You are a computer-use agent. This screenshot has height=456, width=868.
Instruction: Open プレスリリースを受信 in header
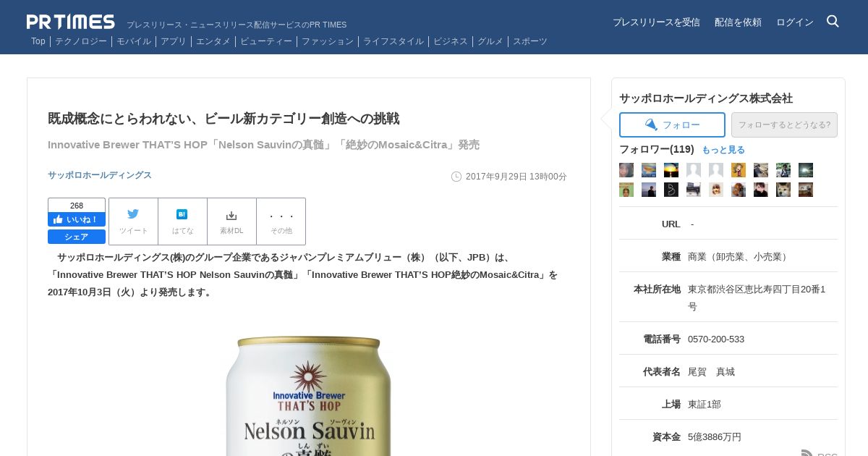click(x=656, y=22)
